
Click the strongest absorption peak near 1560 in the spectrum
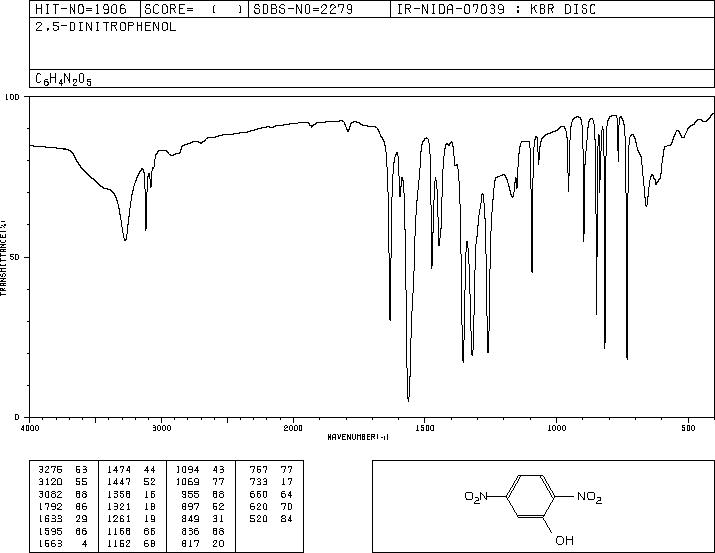pos(408,399)
